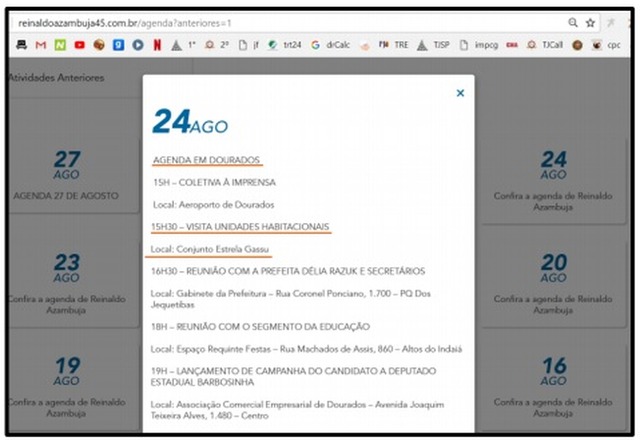Click the 24 AGO popup heading
The height and width of the screenshot is (441, 640).
click(x=190, y=122)
